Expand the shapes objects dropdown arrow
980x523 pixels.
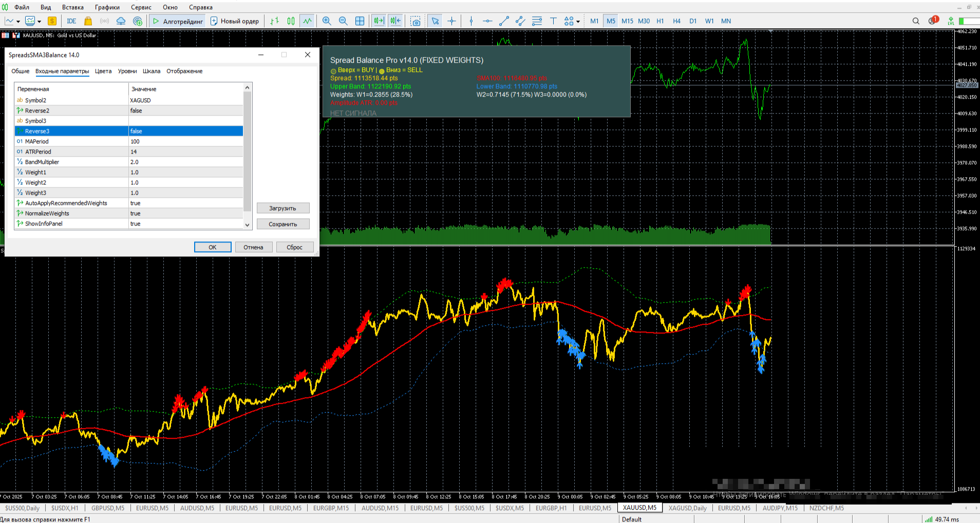(x=578, y=22)
